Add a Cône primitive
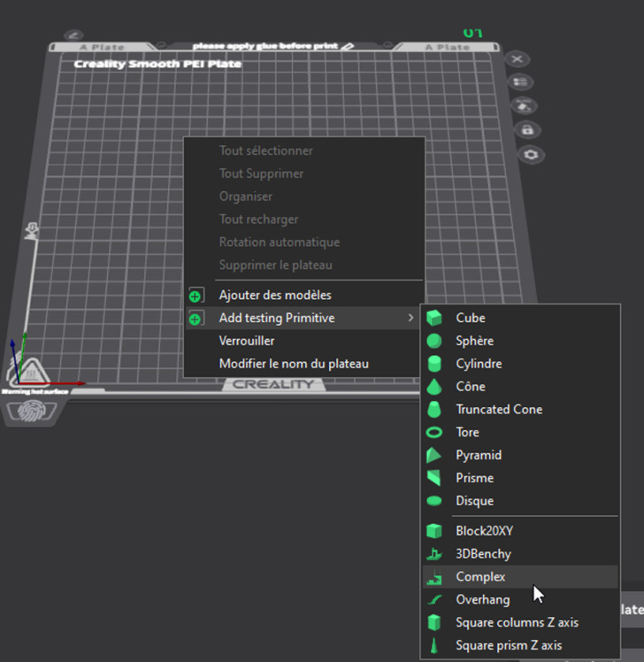Viewport: 644px width, 662px height. [520, 387]
